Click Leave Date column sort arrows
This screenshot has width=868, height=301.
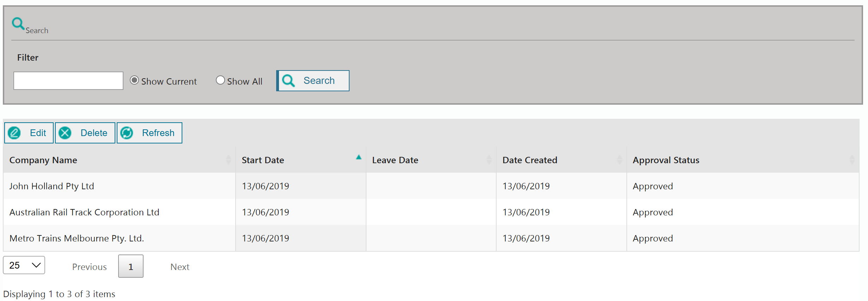pyautogui.click(x=489, y=160)
